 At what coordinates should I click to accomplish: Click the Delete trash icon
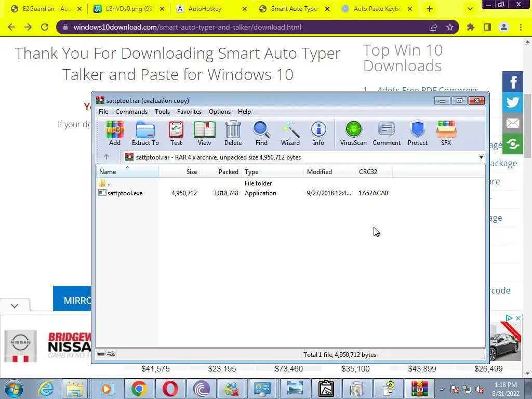tap(233, 133)
